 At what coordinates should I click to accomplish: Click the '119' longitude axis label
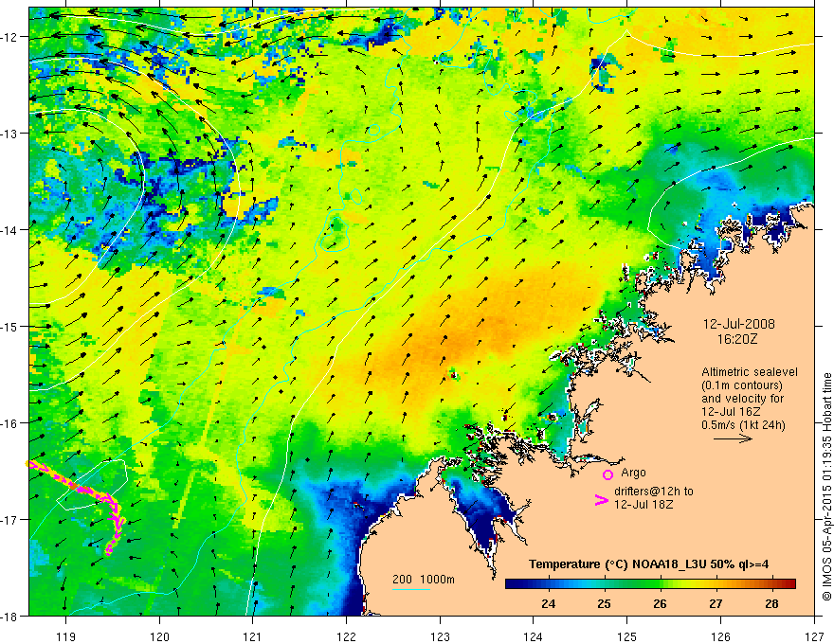66,636
